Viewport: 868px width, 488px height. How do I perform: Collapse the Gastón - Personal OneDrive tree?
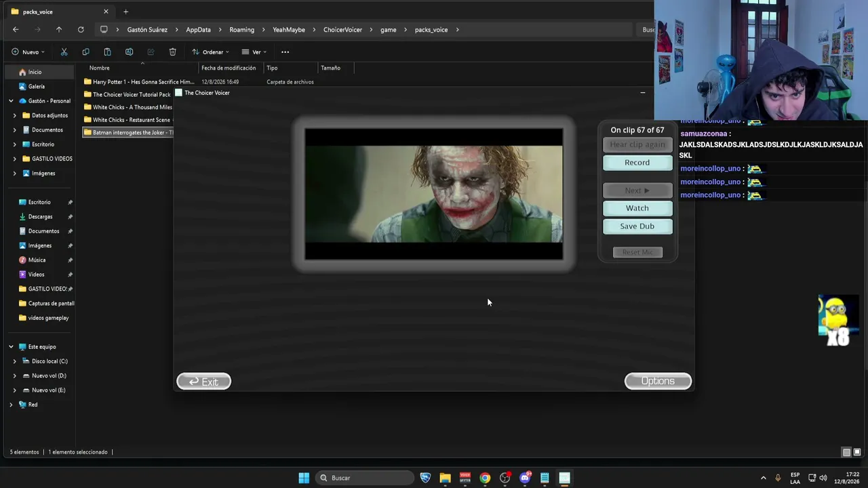(11, 101)
